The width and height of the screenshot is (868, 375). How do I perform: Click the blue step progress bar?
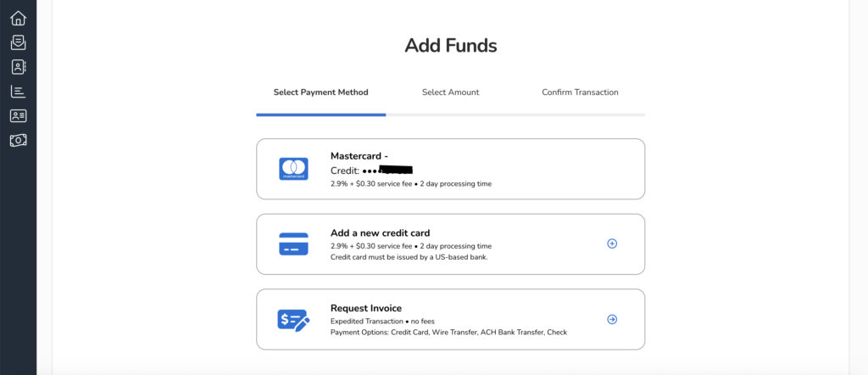coord(320,114)
